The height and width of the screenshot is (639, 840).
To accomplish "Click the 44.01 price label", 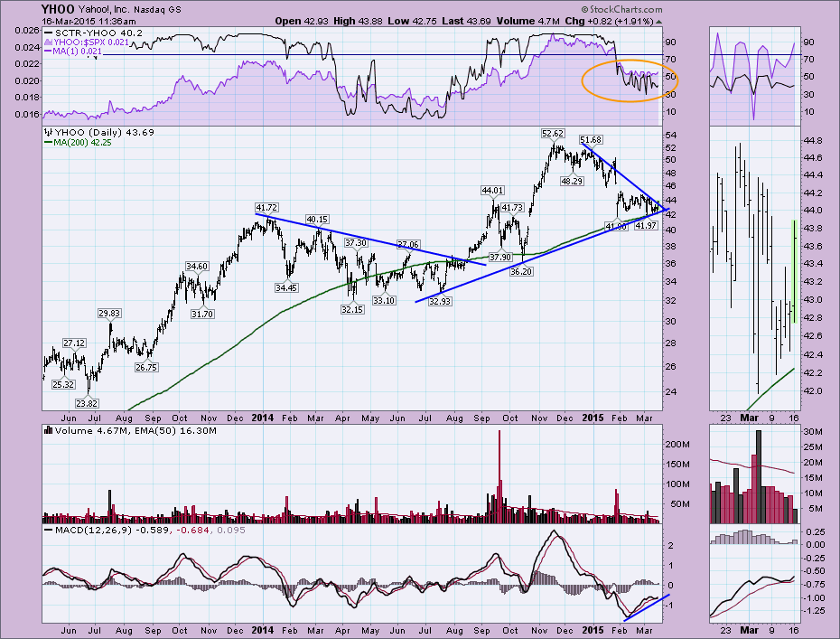I will pyautogui.click(x=492, y=191).
